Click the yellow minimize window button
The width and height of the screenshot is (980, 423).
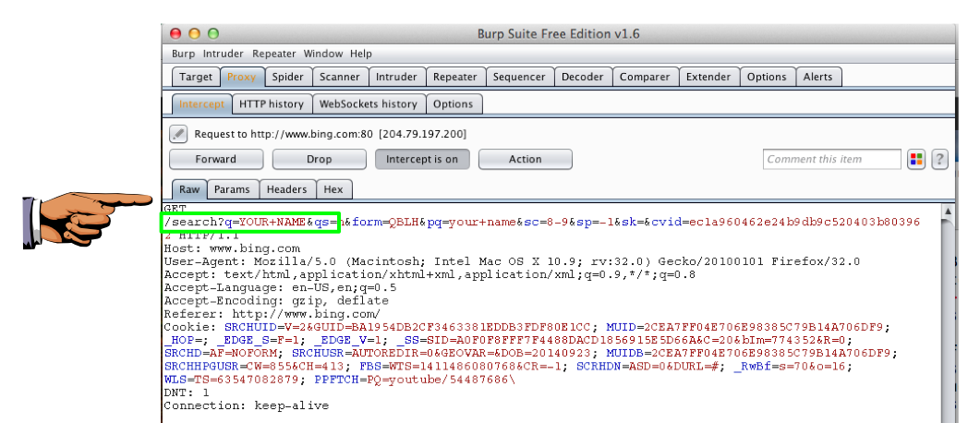click(x=194, y=34)
